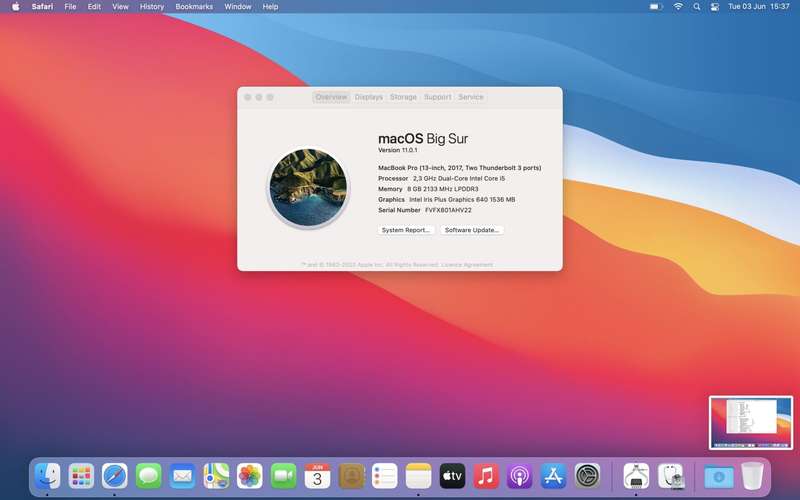The image size is (800, 500).
Task: Open Podcasts from the dock
Action: click(x=520, y=476)
